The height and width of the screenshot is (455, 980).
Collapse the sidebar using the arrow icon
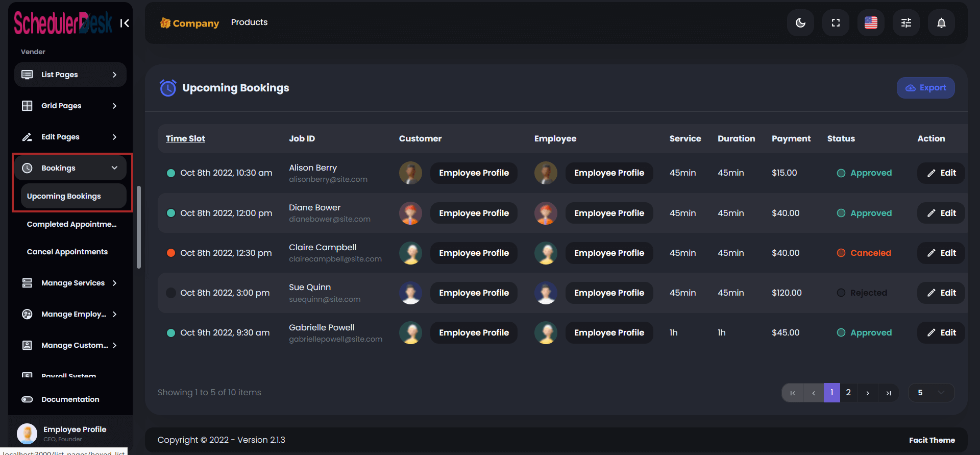125,23
